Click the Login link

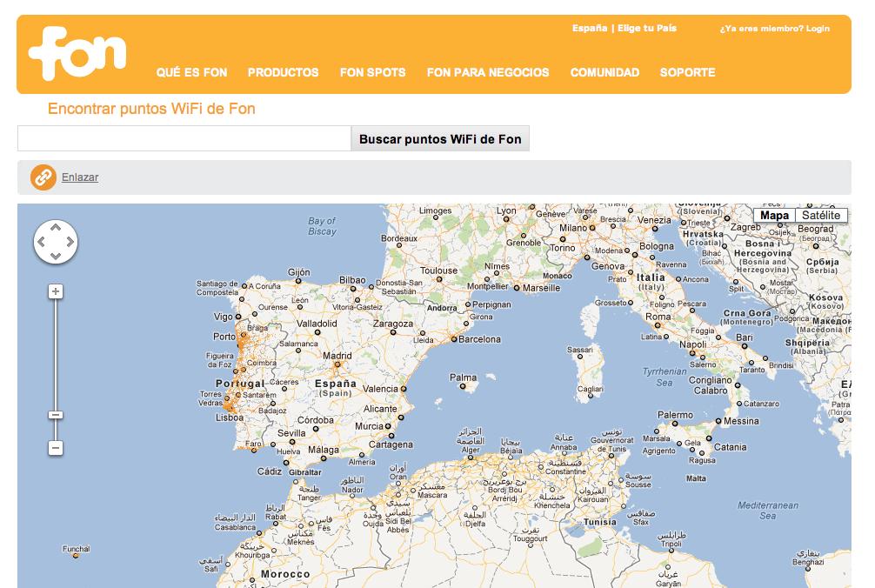pyautogui.click(x=818, y=29)
